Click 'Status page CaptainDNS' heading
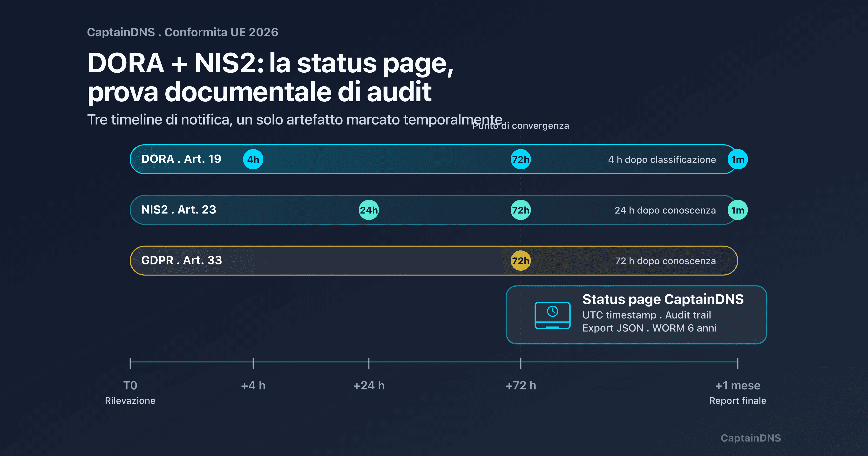This screenshot has width=868, height=456. point(663,299)
